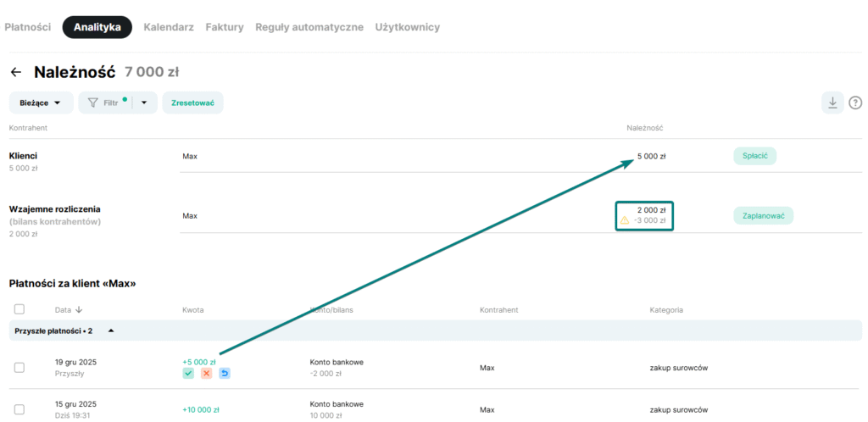This screenshot has height=422, width=868.
Task: Collapse the Przyszłe płatności group
Action: click(x=110, y=330)
